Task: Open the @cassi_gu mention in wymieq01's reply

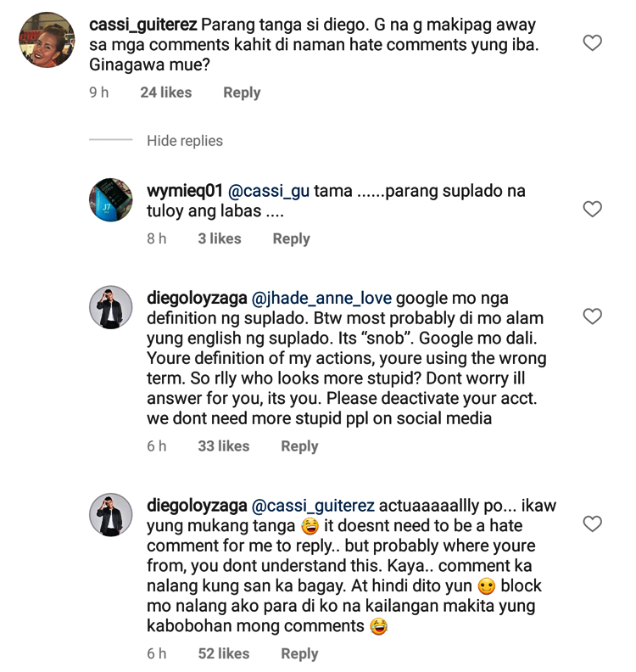Action: (x=268, y=192)
